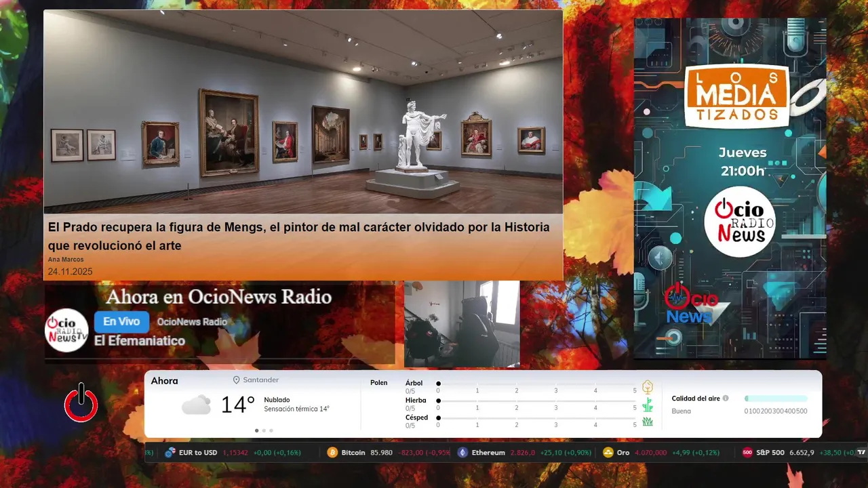The width and height of the screenshot is (868, 488).
Task: Click the cloudy weather icon
Action: click(196, 405)
